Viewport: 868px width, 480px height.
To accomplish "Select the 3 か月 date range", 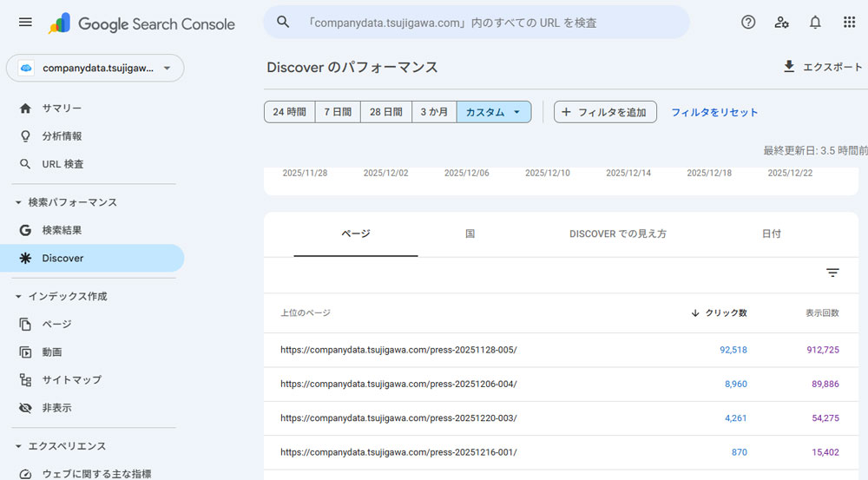I will point(434,112).
